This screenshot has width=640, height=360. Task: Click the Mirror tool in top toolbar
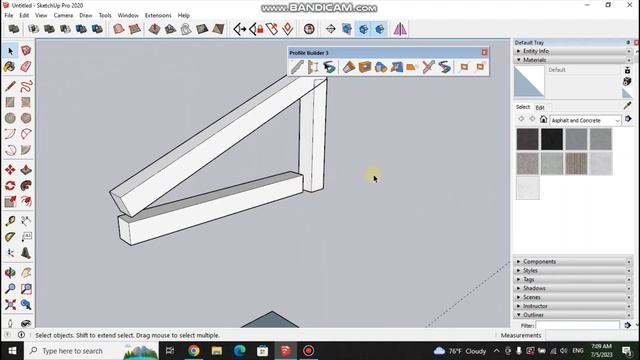pyautogui.click(x=400, y=29)
